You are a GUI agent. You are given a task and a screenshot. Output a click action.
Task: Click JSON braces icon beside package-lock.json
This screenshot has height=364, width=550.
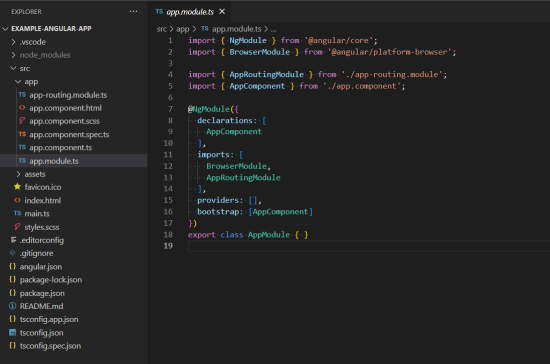[12, 279]
